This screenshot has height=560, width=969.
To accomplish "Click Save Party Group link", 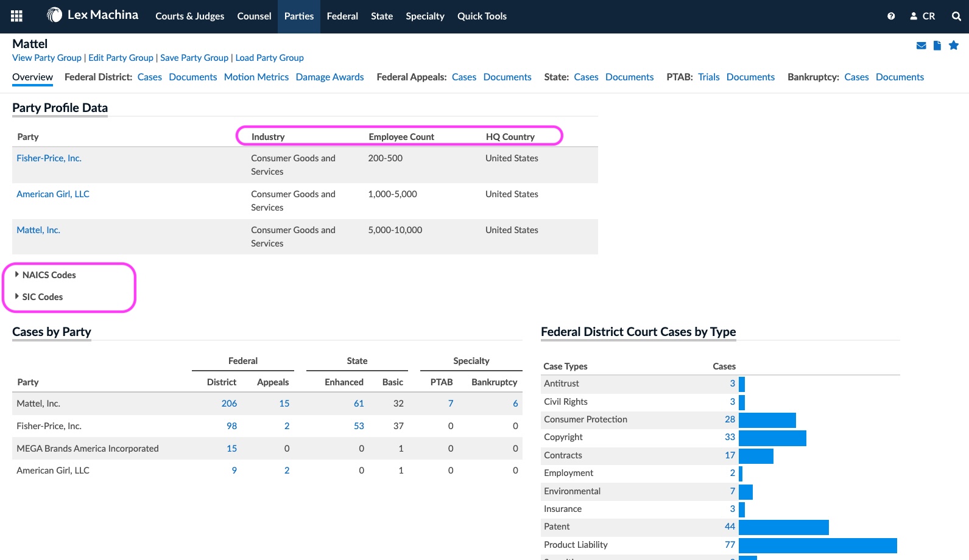I will pyautogui.click(x=194, y=58).
